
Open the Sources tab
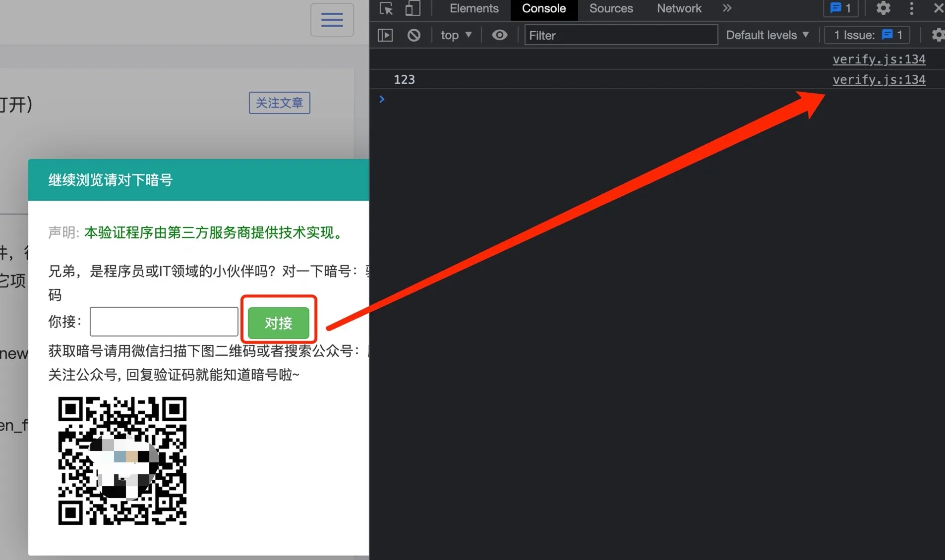click(611, 8)
